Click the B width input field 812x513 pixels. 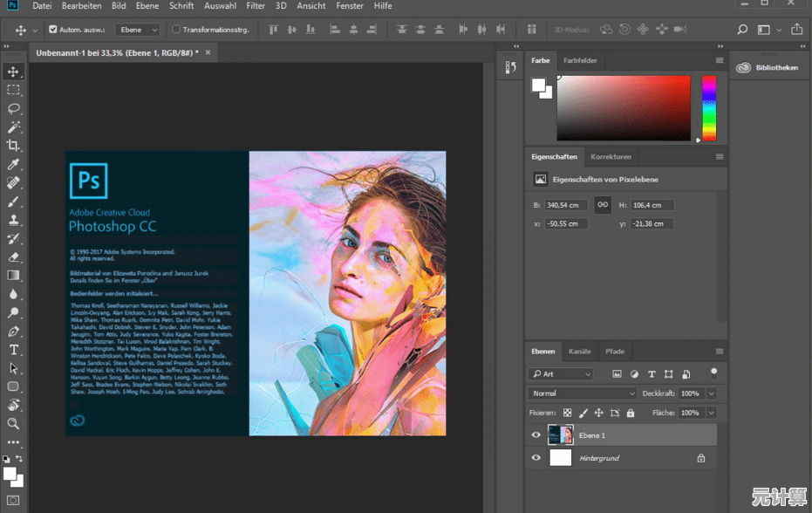pyautogui.click(x=566, y=205)
